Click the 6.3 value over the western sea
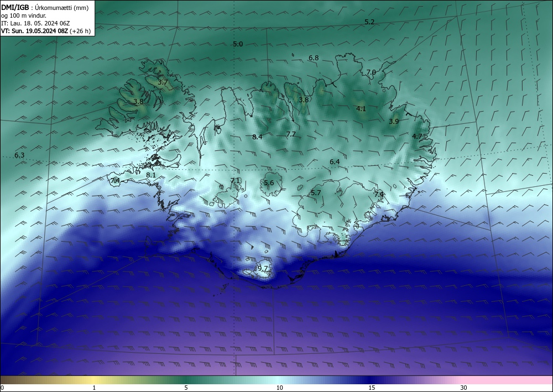Screen dimensions: 553x392 coord(19,155)
